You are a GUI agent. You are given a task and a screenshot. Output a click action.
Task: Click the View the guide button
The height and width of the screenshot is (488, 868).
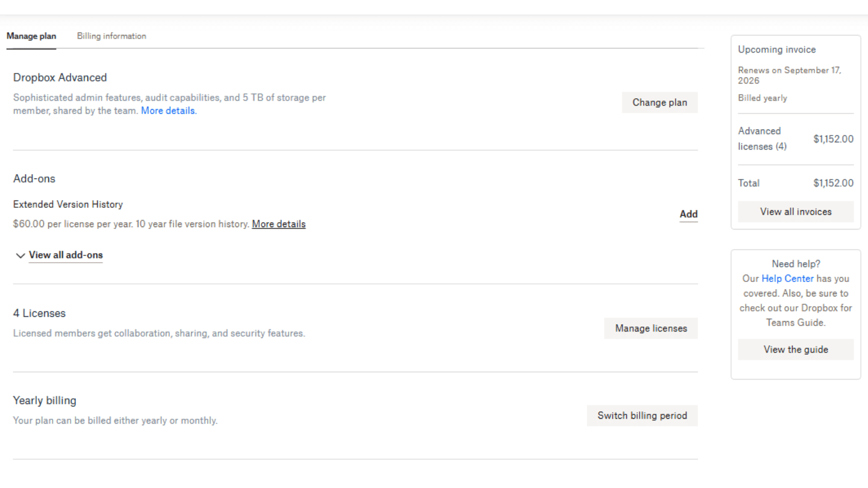pyautogui.click(x=796, y=349)
